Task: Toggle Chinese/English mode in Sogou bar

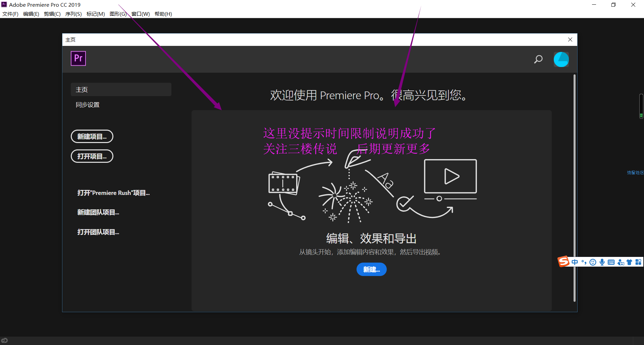Action: (x=575, y=262)
